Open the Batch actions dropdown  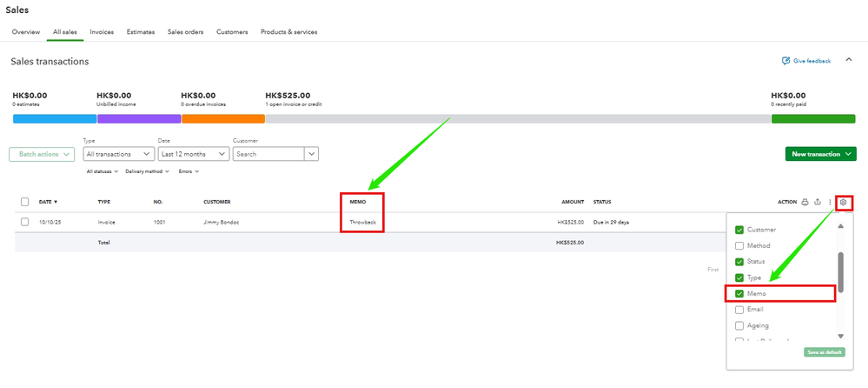point(42,155)
